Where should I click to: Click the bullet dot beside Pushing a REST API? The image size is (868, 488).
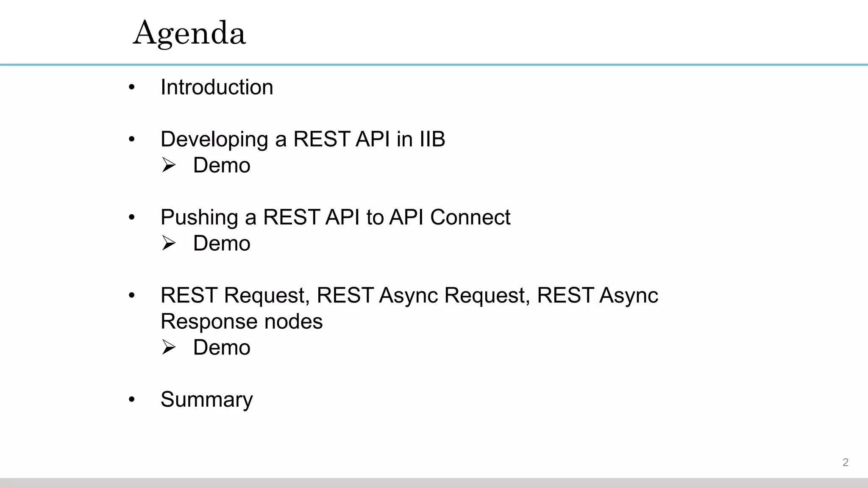coord(132,218)
